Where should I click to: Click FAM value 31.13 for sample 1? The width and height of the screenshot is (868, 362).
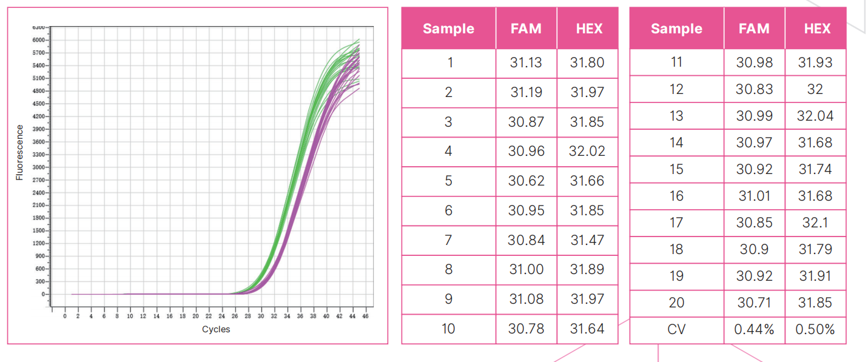[526, 62]
